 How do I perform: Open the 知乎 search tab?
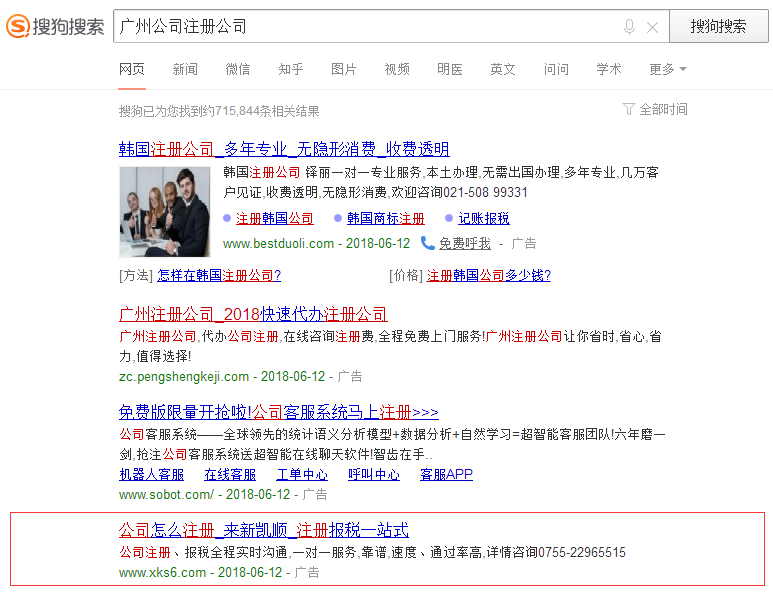[291, 69]
